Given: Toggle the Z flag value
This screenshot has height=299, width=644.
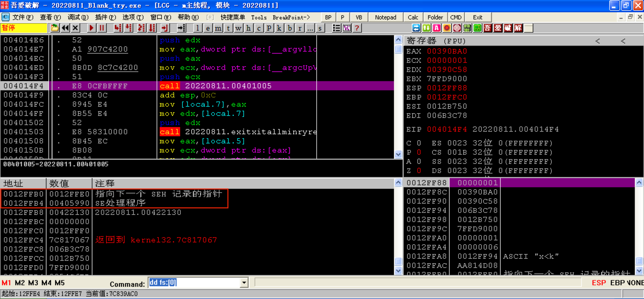Looking at the screenshot, I should click(x=419, y=170).
